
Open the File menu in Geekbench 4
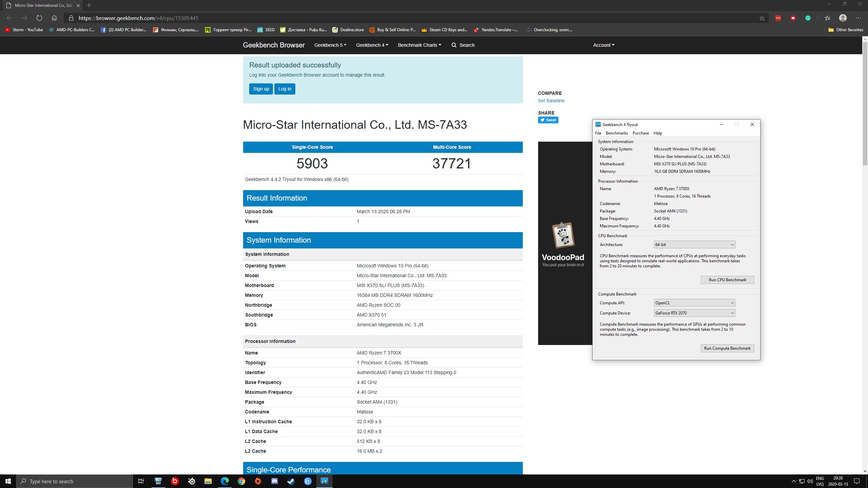(598, 133)
